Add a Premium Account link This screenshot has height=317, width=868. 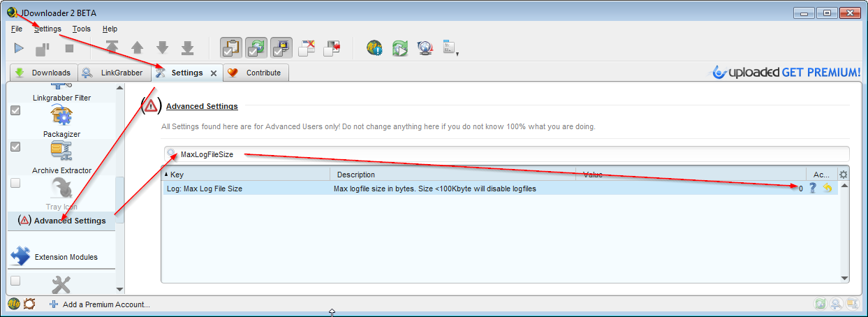(99, 304)
